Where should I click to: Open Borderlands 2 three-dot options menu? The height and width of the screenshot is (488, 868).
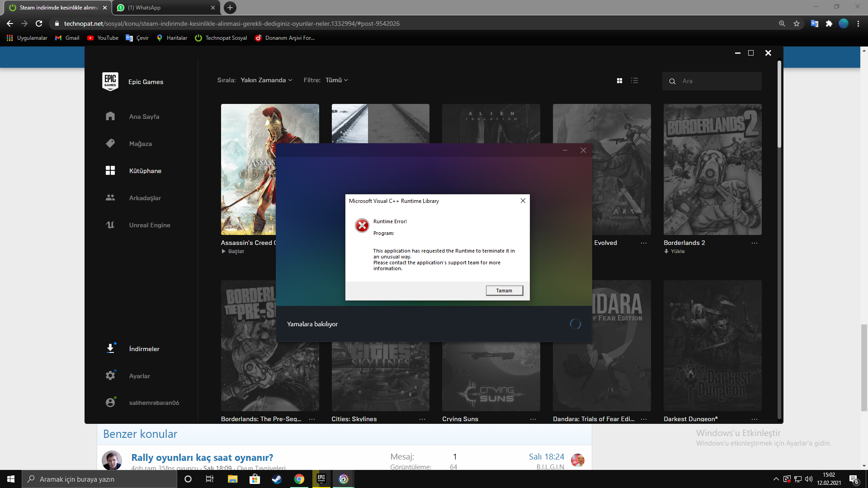point(754,243)
